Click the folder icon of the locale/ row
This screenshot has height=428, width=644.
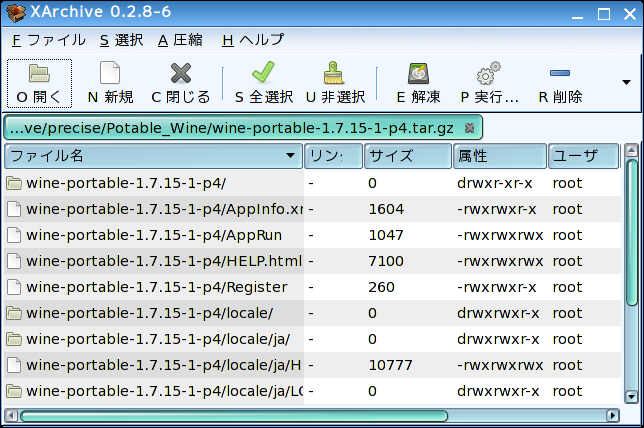click(x=14, y=313)
